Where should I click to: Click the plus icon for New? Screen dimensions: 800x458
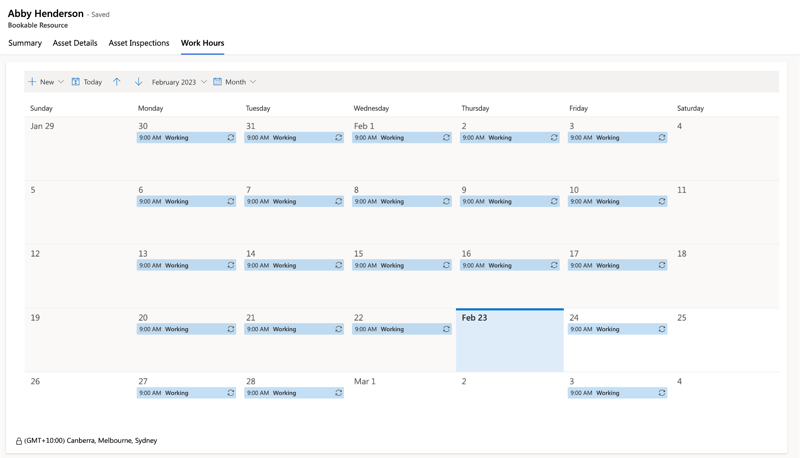coord(32,82)
